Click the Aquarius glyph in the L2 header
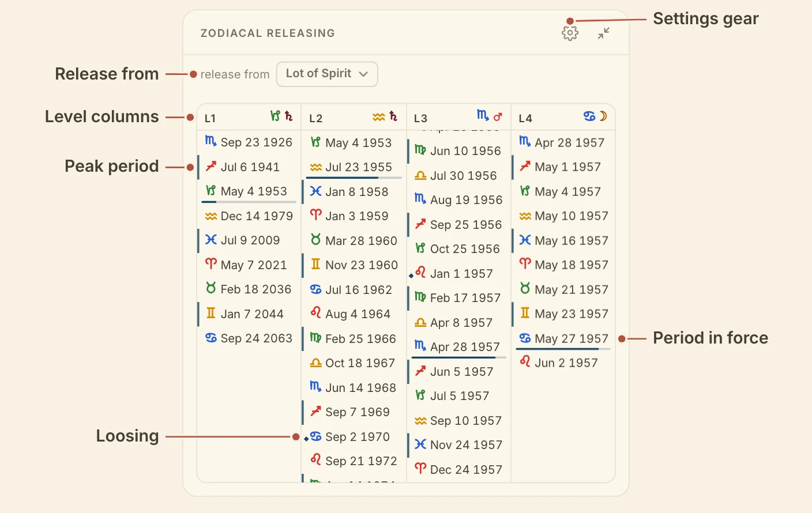Viewport: 812px width, 513px height. click(378, 117)
